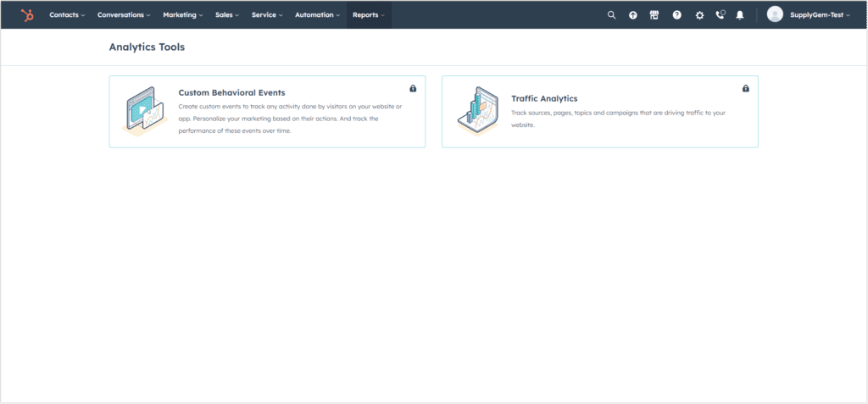Expand the Contacts menu
This screenshot has height=404, width=868.
point(67,15)
